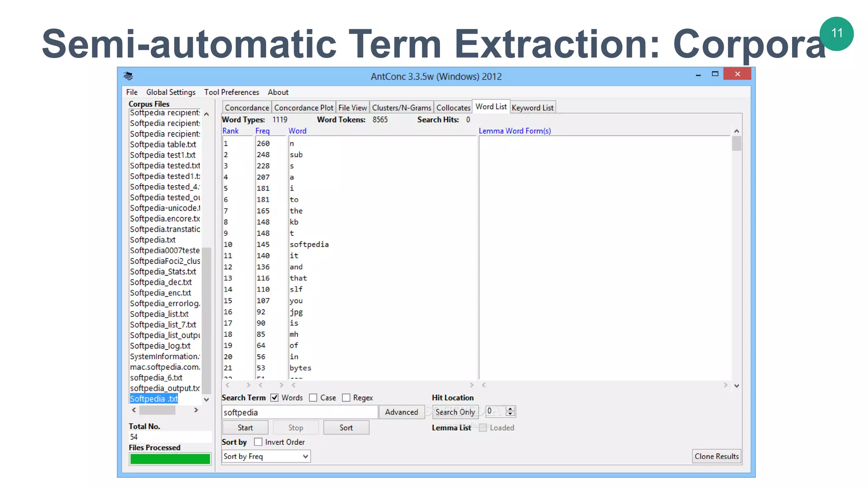The image size is (868, 488).
Task: Select softpedia_6.txt corpus file
Action: 156,377
